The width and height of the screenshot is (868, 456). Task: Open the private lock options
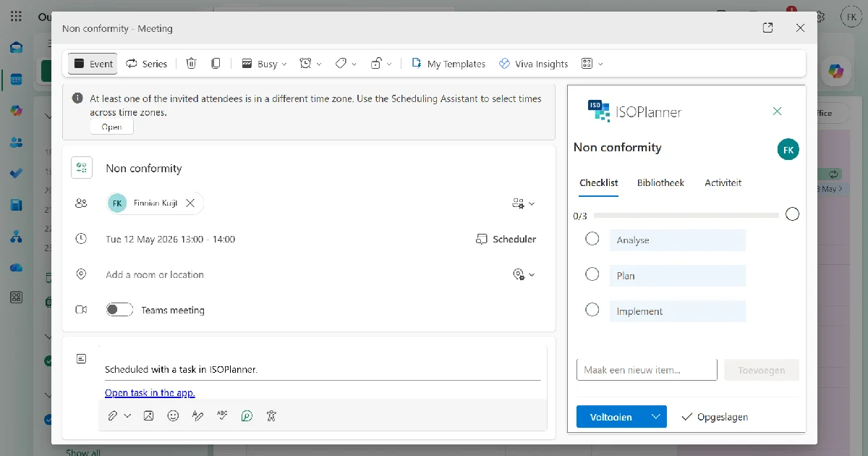381,64
